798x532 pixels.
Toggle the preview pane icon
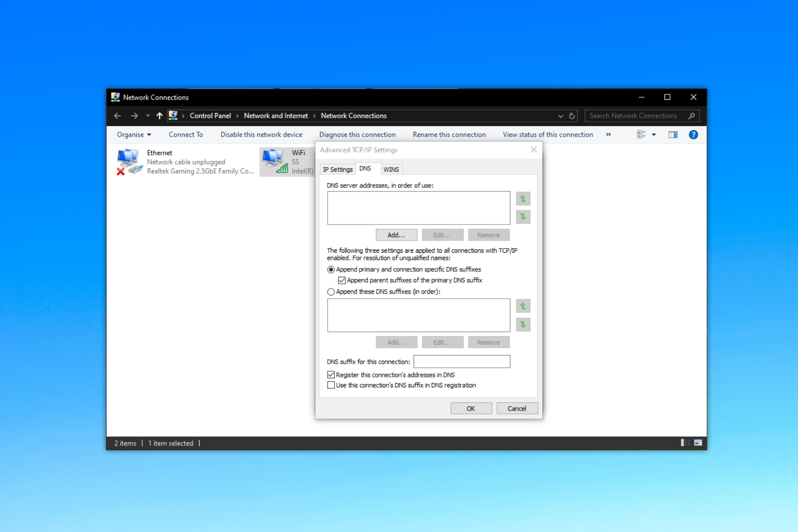(673, 135)
